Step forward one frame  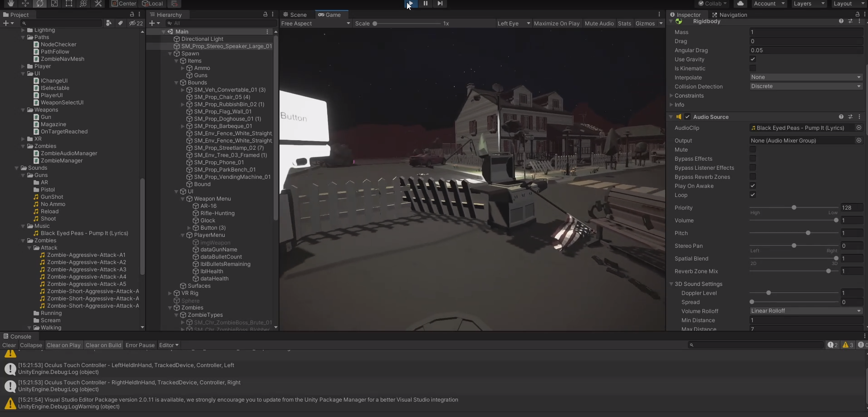(440, 4)
